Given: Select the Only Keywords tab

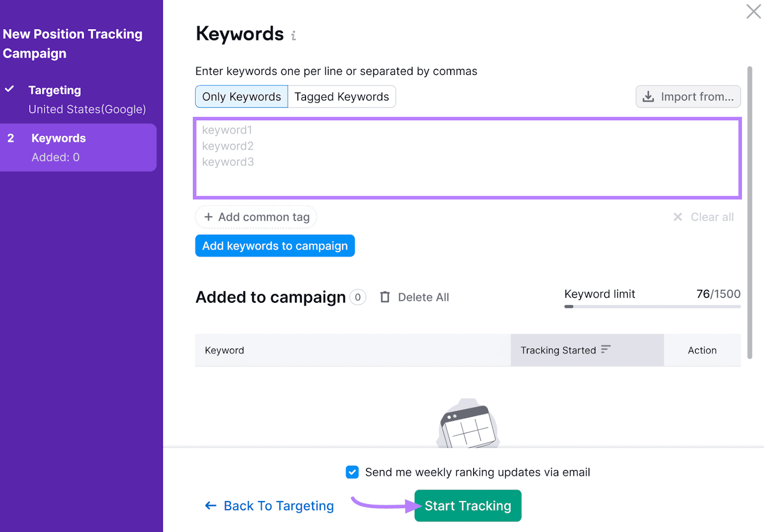Looking at the screenshot, I should [241, 96].
